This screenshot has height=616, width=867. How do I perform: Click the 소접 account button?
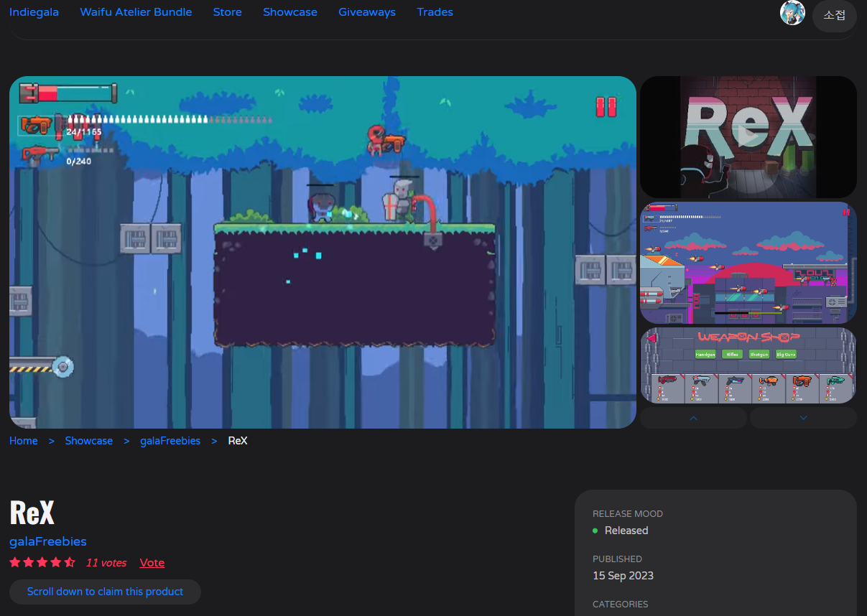click(835, 15)
